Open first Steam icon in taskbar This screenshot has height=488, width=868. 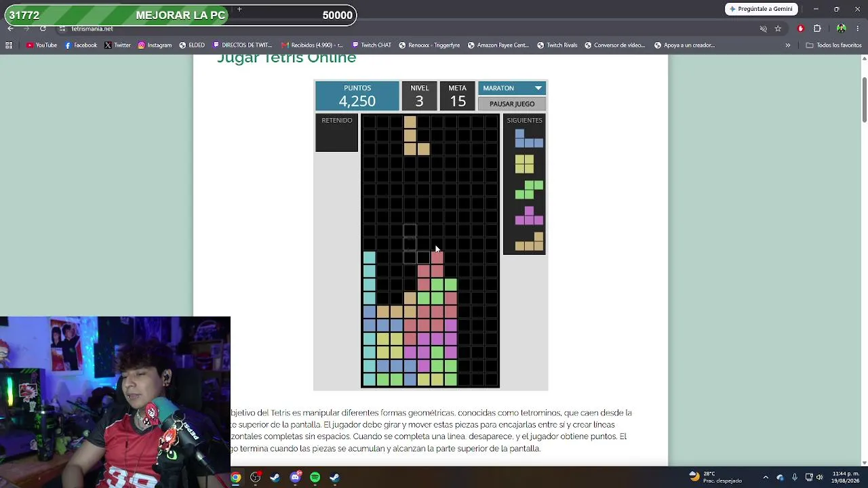click(275, 477)
